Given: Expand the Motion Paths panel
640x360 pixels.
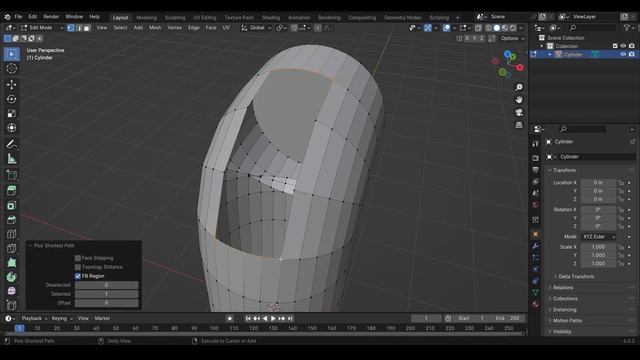Looking at the screenshot, I should tap(567, 321).
